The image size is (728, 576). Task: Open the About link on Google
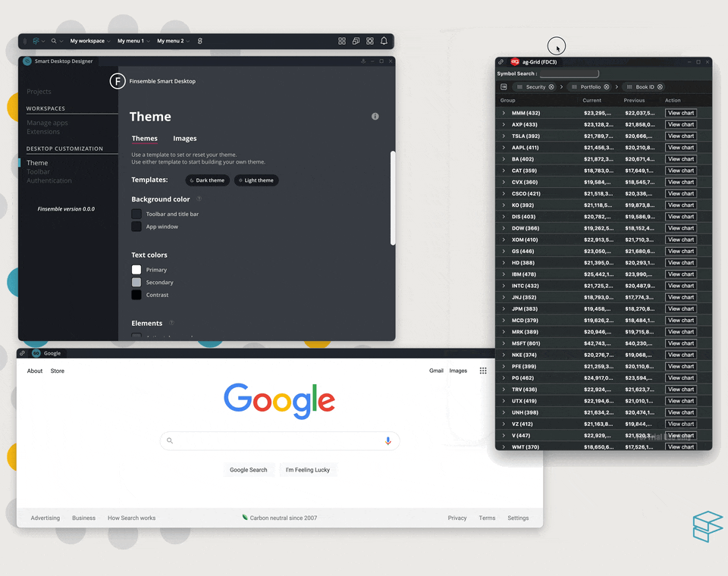click(35, 371)
